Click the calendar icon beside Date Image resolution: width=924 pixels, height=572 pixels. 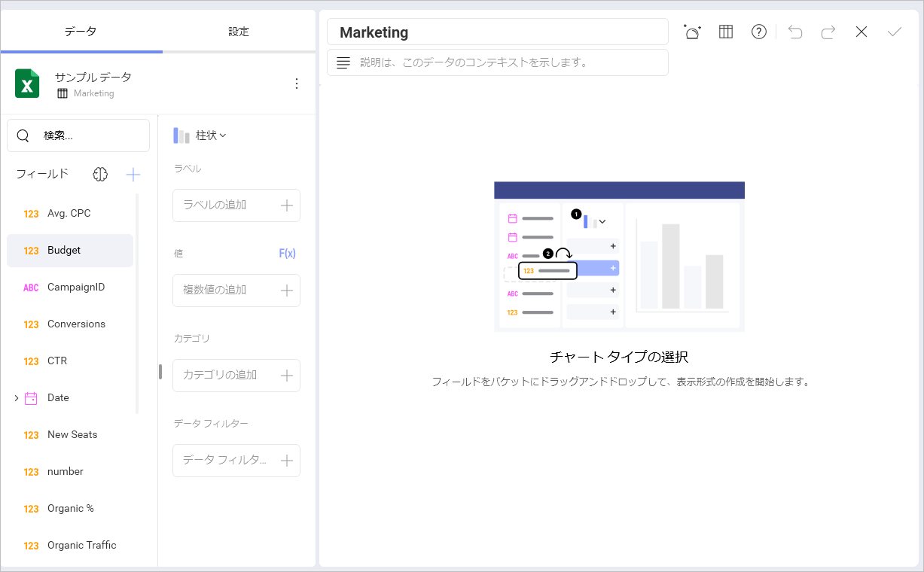pos(31,398)
